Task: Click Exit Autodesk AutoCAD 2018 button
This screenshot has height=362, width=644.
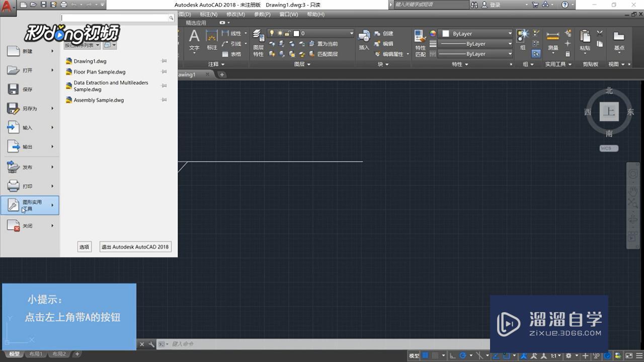Action: point(135,247)
